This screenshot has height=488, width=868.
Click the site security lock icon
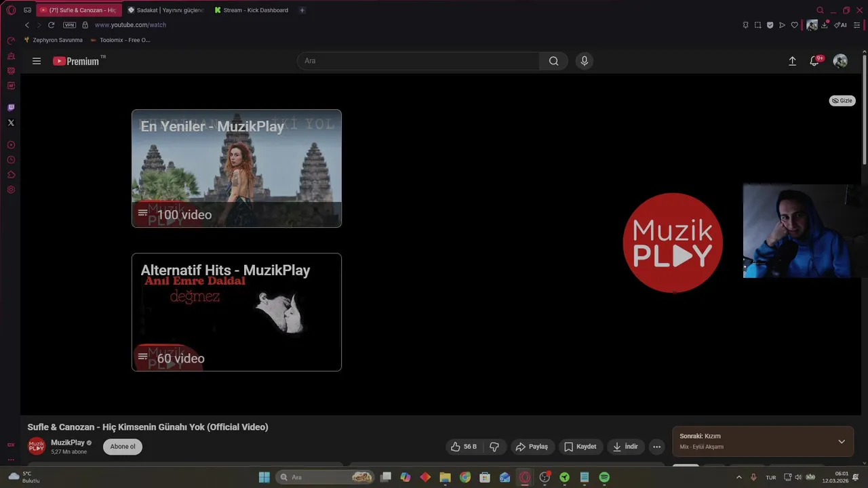click(x=85, y=25)
